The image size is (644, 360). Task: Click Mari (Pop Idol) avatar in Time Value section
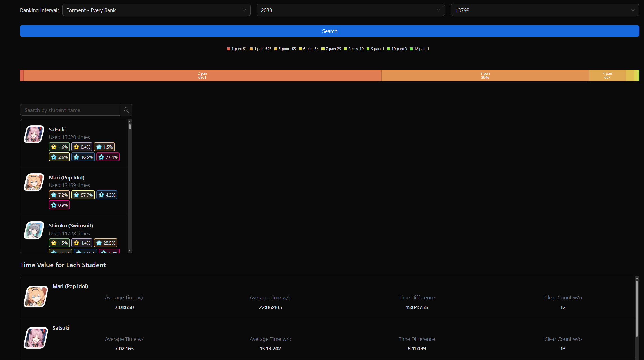tap(36, 297)
